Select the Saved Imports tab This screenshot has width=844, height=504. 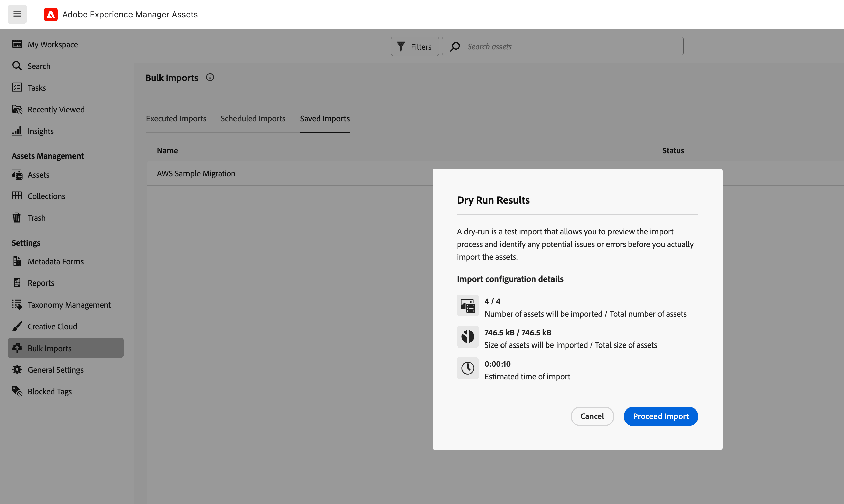point(325,118)
